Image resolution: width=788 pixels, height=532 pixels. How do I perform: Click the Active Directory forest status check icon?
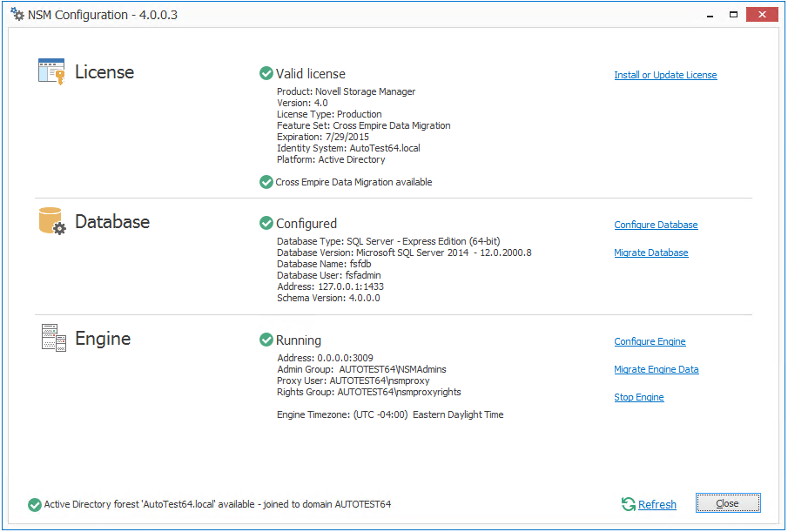click(x=35, y=504)
